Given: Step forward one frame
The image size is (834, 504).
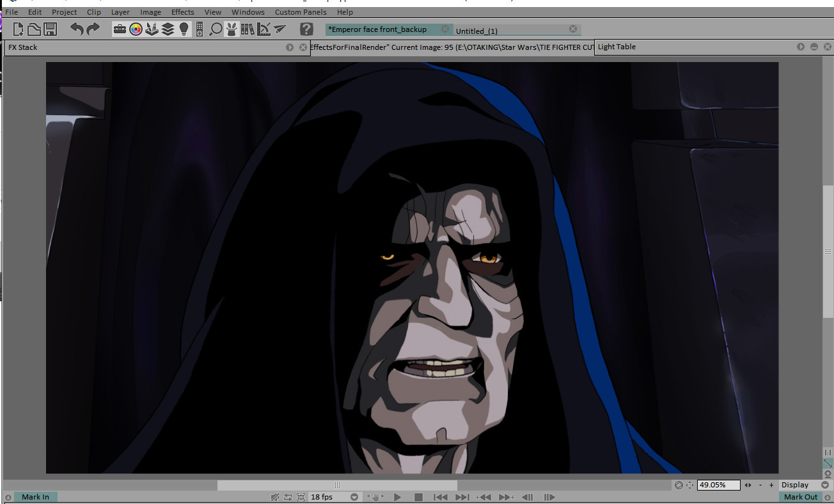Looking at the screenshot, I should [549, 497].
